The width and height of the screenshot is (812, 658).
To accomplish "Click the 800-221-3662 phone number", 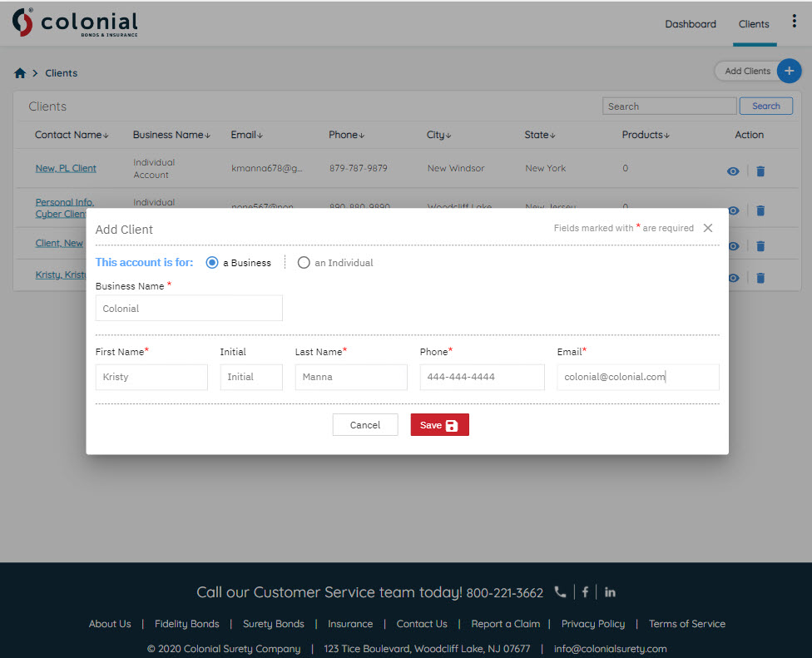I will click(504, 593).
